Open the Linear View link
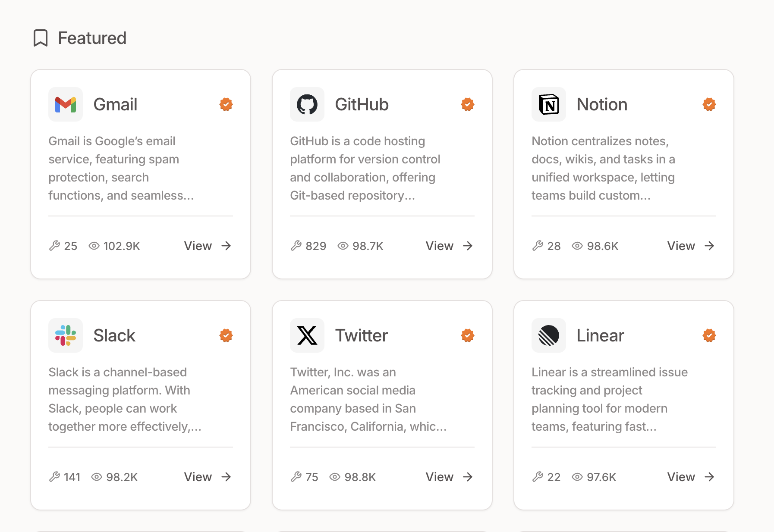 [691, 477]
